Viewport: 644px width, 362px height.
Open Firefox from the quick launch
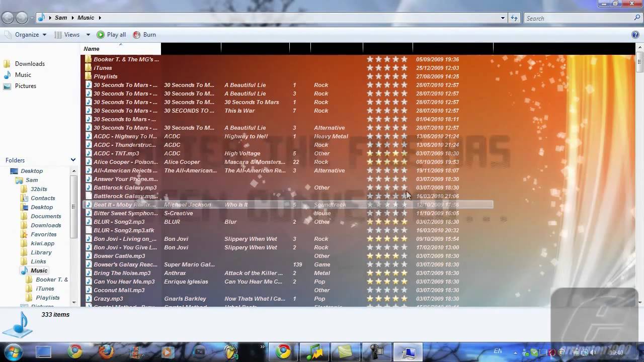click(x=106, y=351)
